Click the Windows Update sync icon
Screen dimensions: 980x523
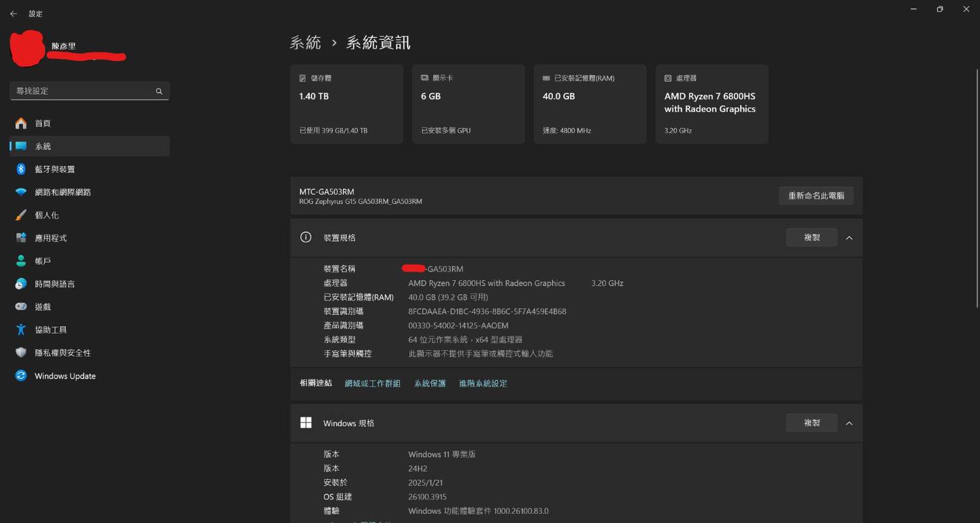click(x=21, y=375)
